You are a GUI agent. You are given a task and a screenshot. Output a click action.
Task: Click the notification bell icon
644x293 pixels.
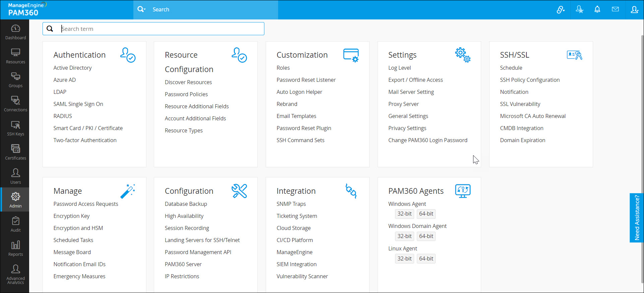pos(597,9)
